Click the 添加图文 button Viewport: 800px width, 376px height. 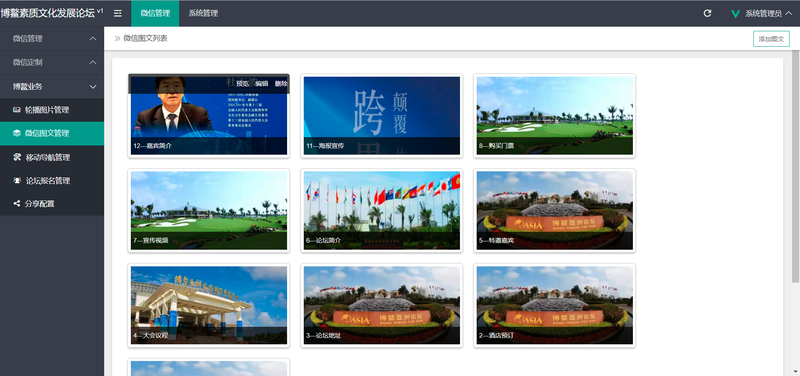[x=771, y=39]
